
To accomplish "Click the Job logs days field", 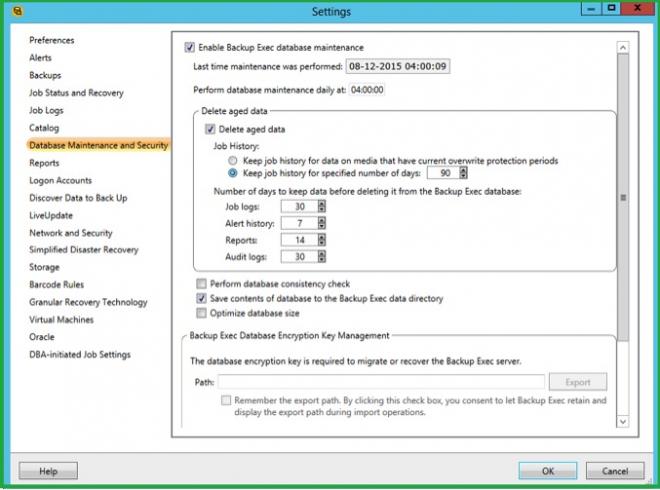I will click(299, 206).
